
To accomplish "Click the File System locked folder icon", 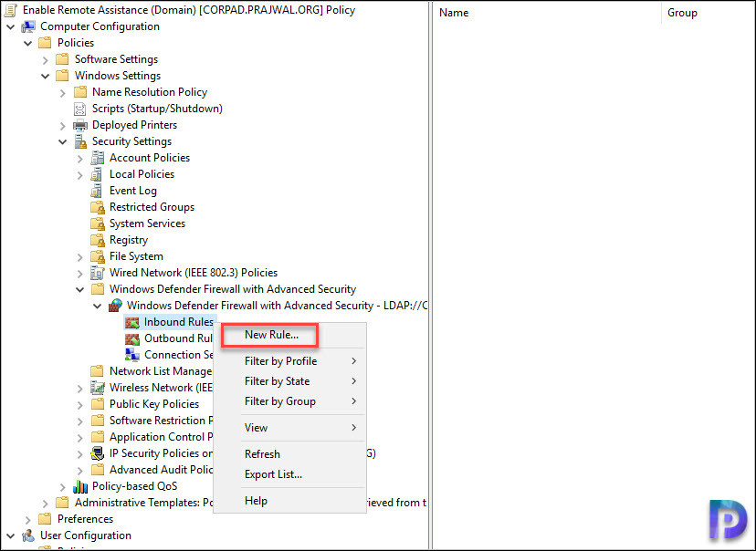I will click(98, 256).
